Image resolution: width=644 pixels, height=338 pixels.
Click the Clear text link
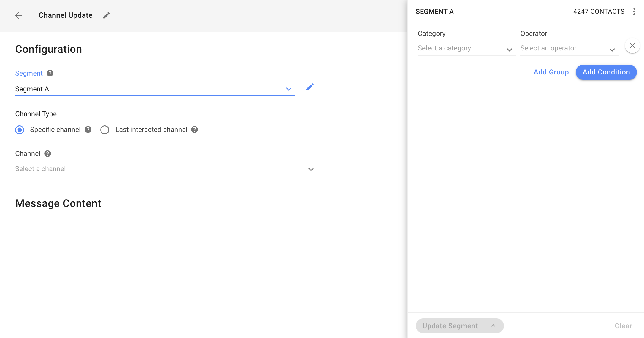[624, 326]
